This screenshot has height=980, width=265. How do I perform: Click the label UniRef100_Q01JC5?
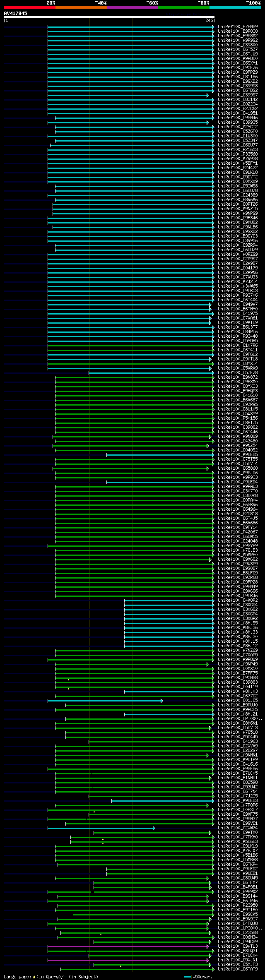[238, 701]
